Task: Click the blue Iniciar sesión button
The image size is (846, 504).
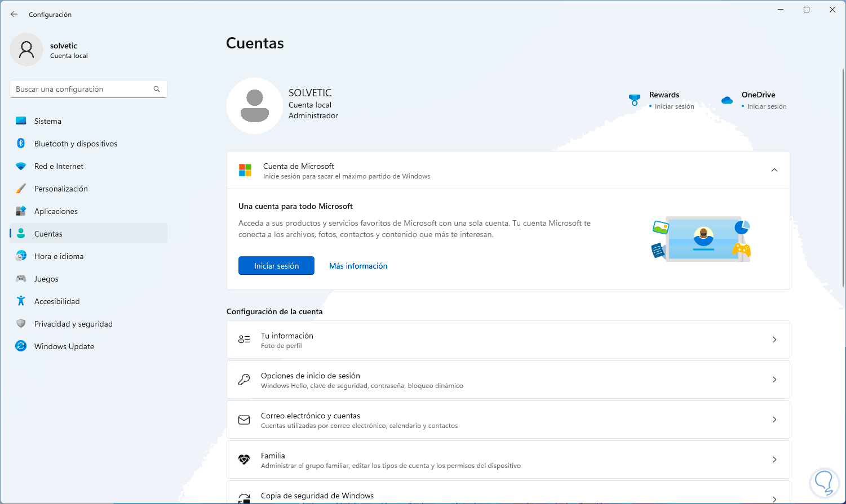Action: click(x=276, y=266)
